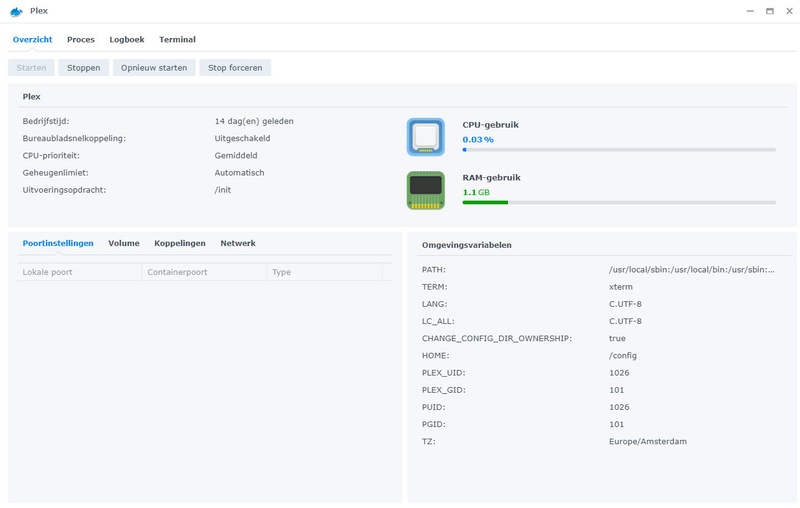Sort by Lokale poort column header
Screen dimensions: 800x508
pos(80,272)
